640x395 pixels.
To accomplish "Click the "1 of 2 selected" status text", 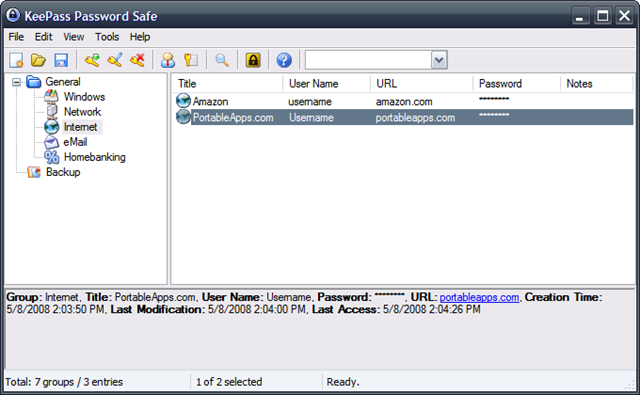I will [229, 382].
